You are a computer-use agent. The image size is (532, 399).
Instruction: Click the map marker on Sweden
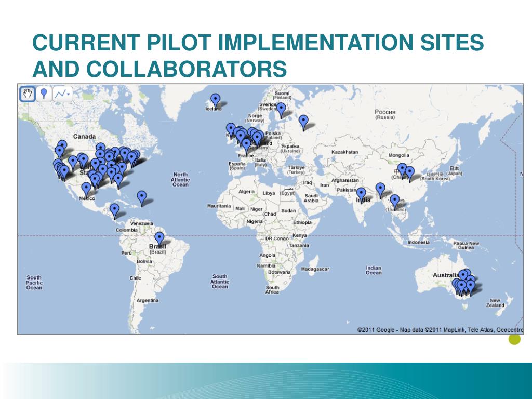pos(281,110)
